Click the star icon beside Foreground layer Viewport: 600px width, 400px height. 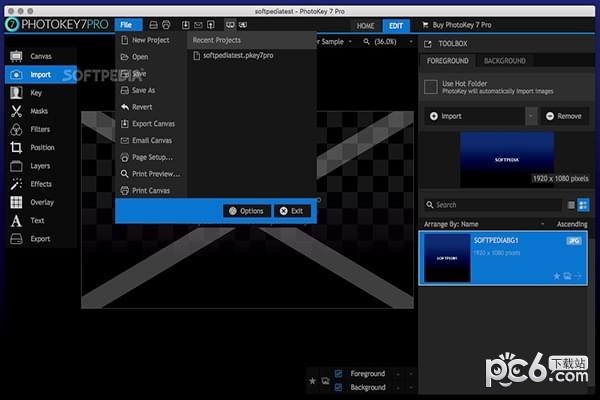[313, 380]
